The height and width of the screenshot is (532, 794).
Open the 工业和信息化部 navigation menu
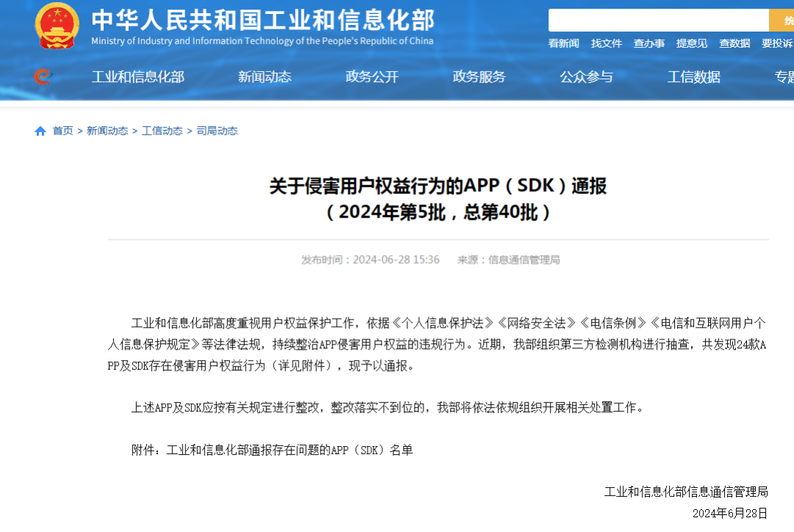click(x=137, y=77)
